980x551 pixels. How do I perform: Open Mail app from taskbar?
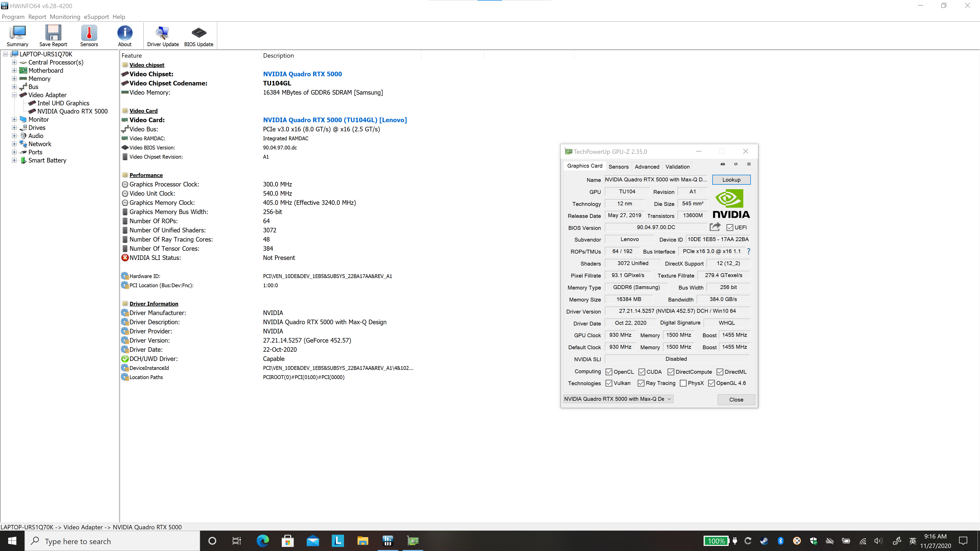click(x=313, y=541)
